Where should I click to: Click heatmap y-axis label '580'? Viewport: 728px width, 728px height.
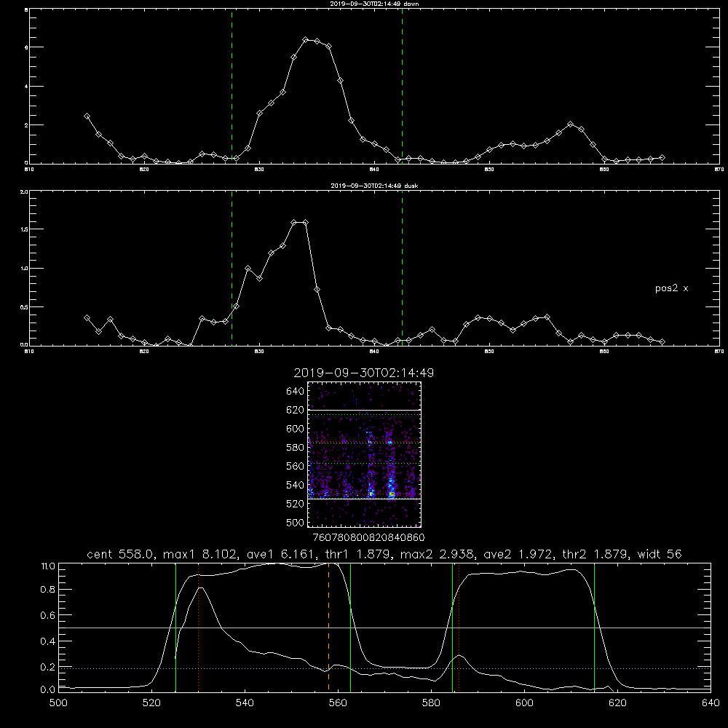click(296, 448)
